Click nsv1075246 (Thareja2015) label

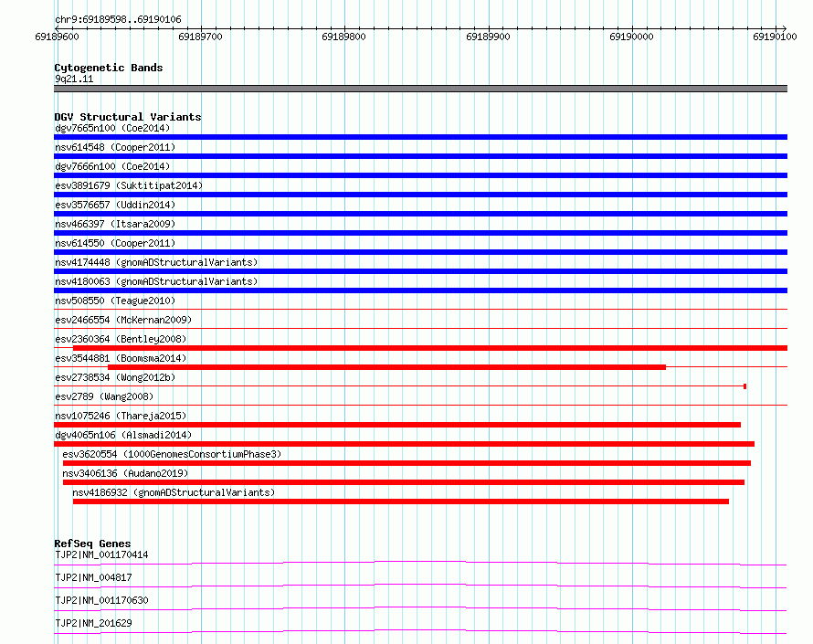click(x=121, y=416)
